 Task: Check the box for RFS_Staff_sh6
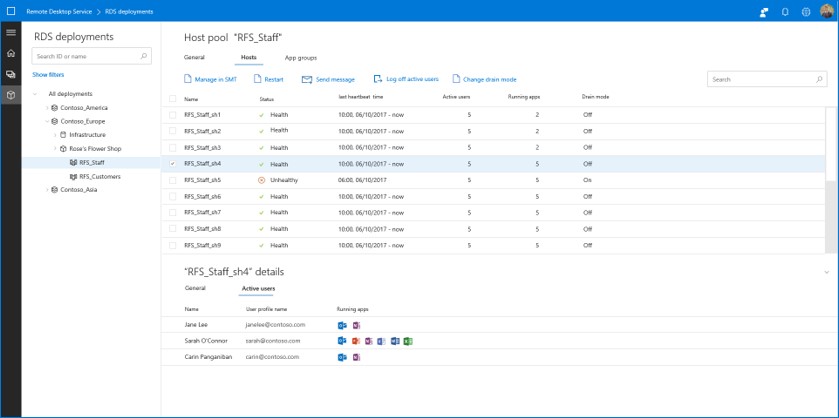tap(172, 196)
